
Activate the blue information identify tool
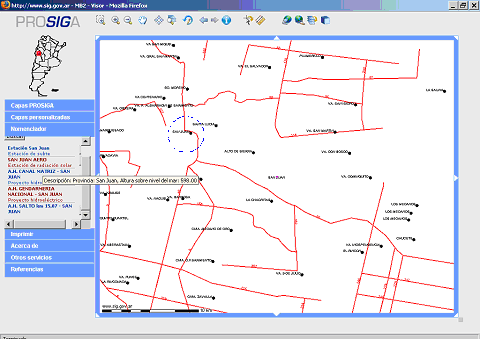click(x=226, y=20)
